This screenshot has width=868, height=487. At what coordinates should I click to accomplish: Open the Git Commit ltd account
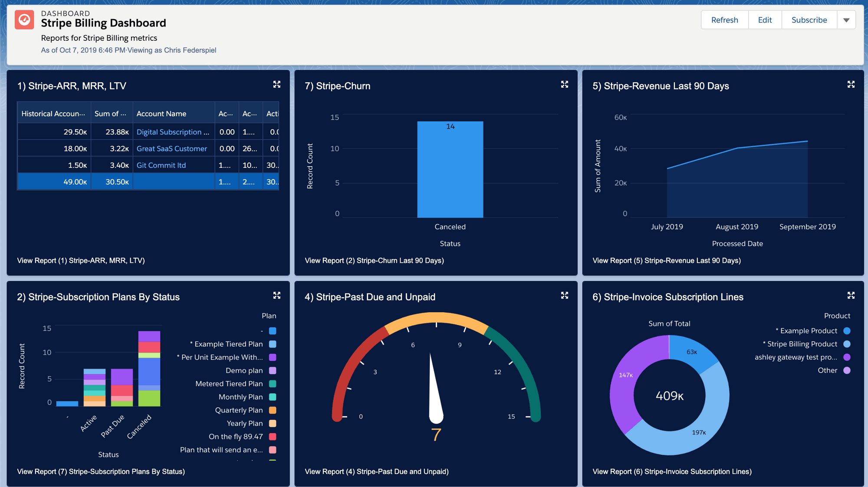click(161, 165)
